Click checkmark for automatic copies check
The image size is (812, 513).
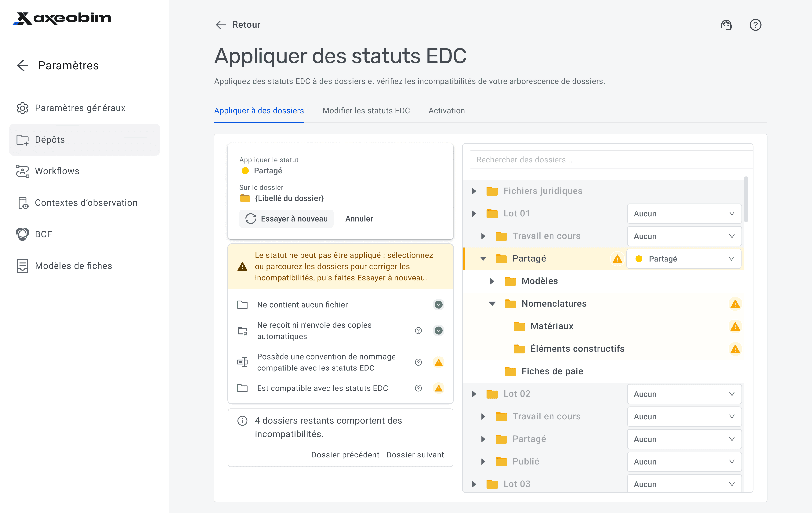tap(438, 330)
